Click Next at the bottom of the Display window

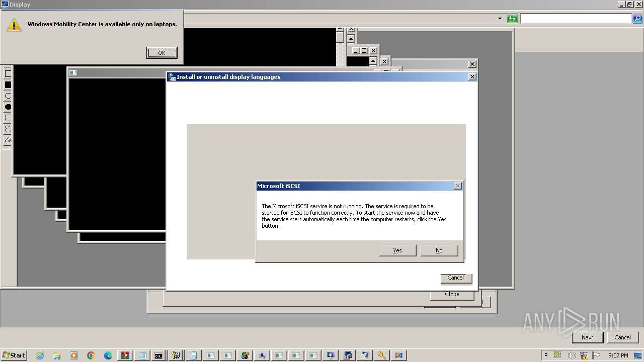588,337
